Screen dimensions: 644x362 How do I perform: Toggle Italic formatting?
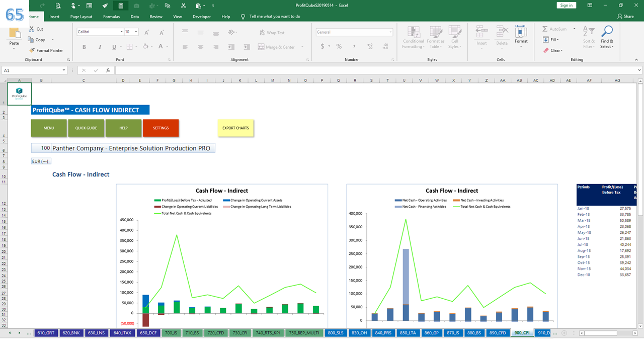coord(99,47)
